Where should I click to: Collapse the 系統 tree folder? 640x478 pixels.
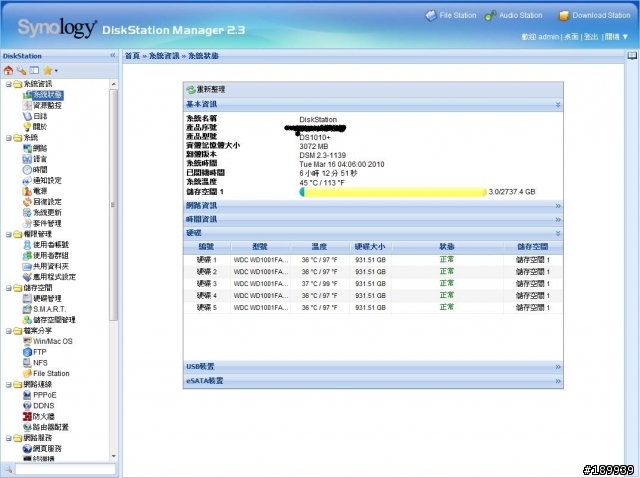coord(9,138)
